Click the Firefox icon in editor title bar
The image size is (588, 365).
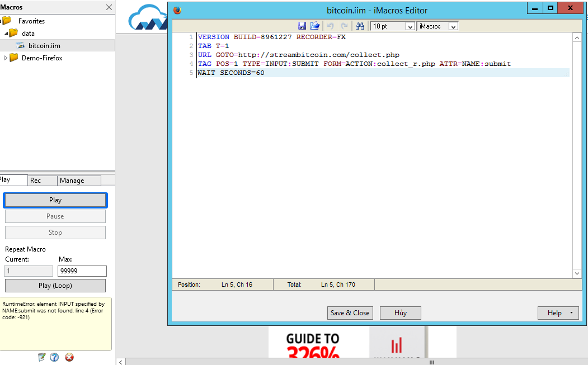(177, 10)
